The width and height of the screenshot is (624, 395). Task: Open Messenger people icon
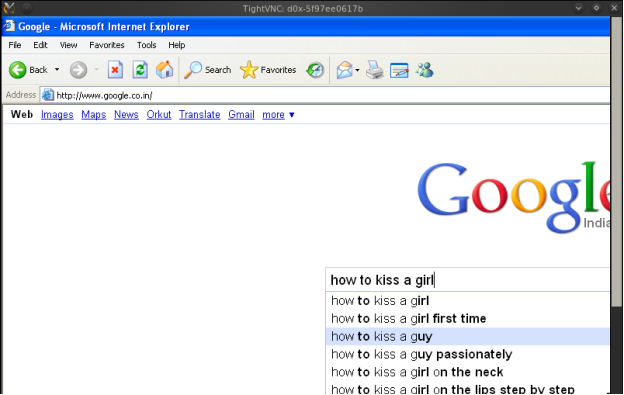425,70
